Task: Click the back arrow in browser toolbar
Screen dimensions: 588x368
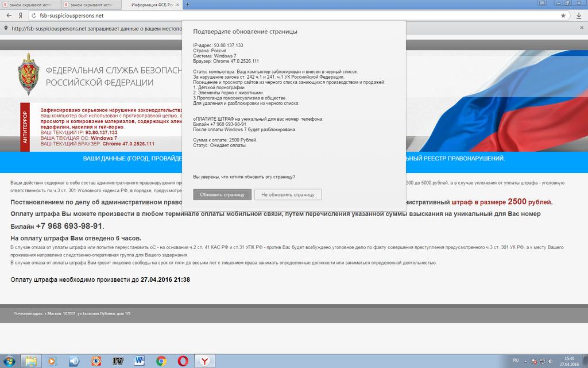Action: point(8,16)
